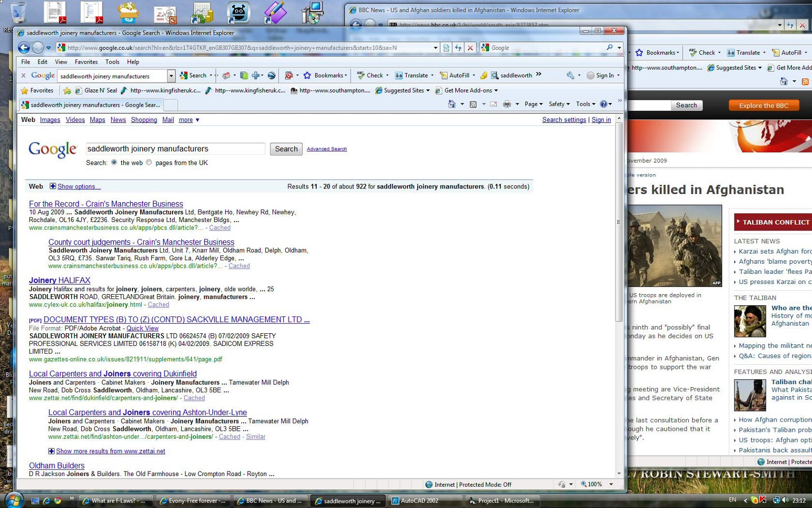Select "pages from the UK" radio button
The image size is (812, 508).
point(149,163)
